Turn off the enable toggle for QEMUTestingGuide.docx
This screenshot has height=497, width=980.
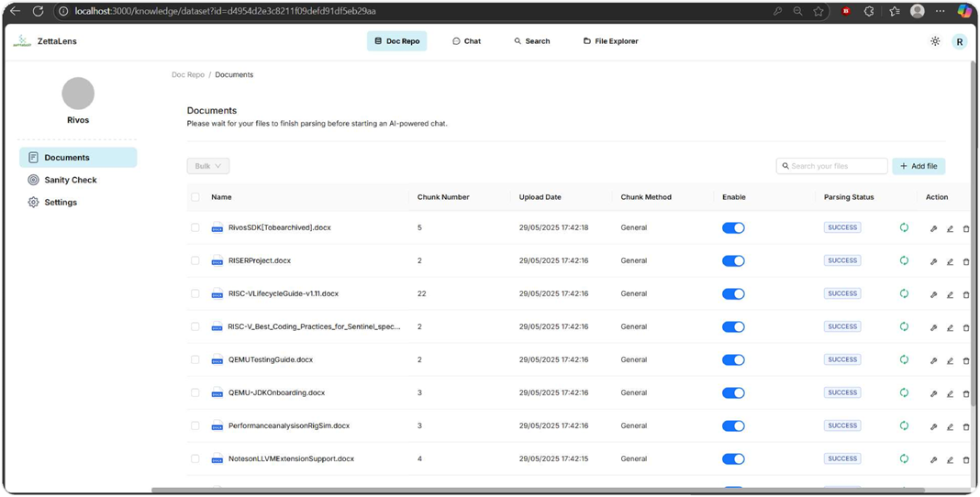click(733, 359)
